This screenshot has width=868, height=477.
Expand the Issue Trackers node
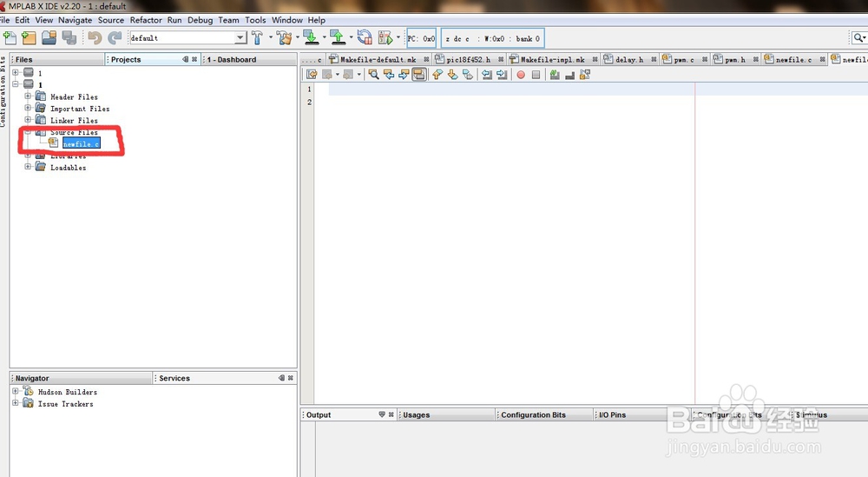[16, 403]
